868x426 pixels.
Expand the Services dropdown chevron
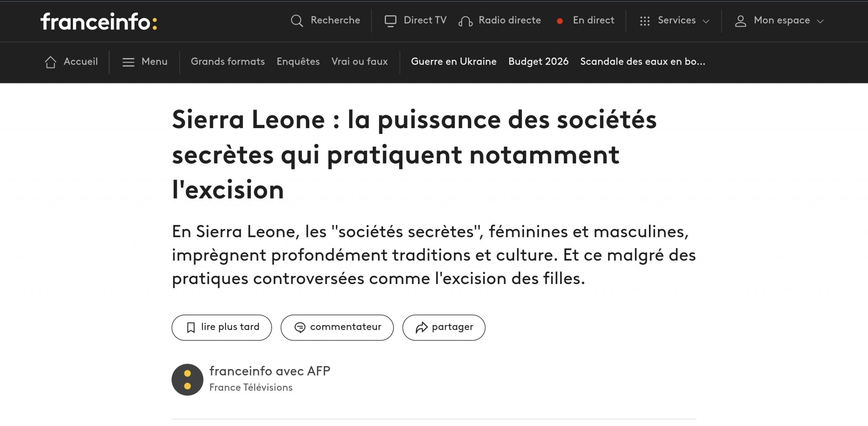(706, 21)
